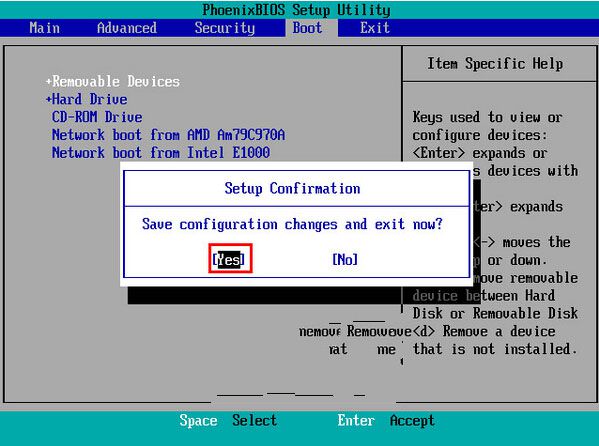Switch to the Advanced tab

126,28
